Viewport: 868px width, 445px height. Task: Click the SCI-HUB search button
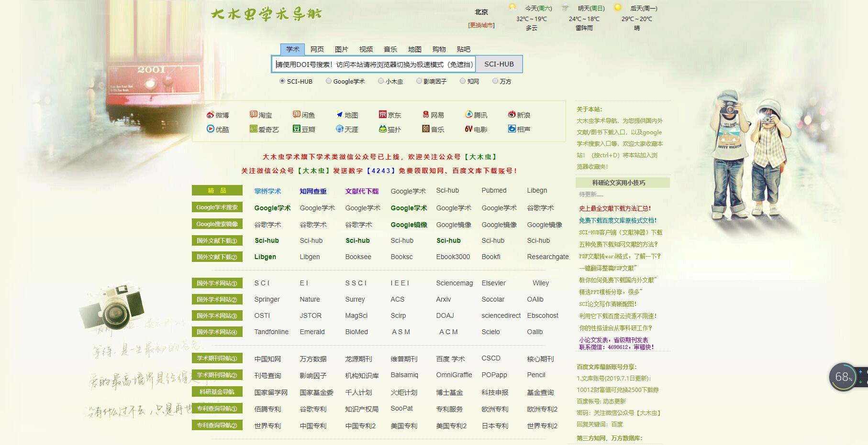pos(499,64)
